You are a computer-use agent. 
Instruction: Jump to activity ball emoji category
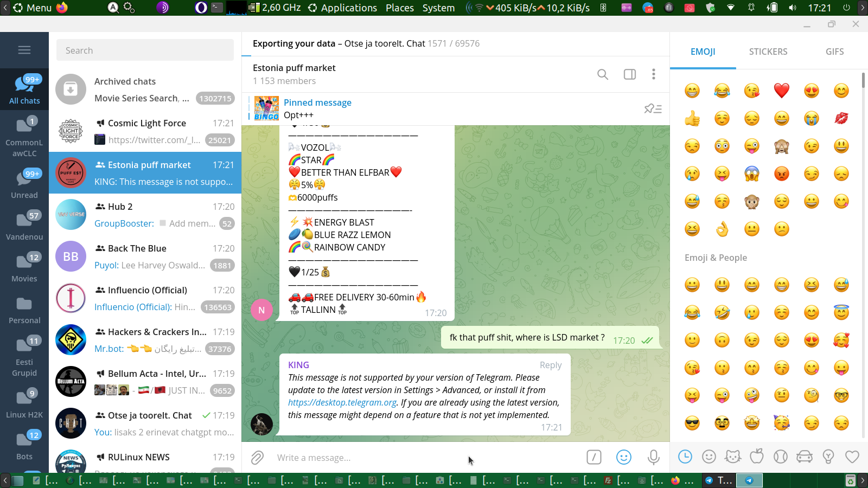(781, 457)
